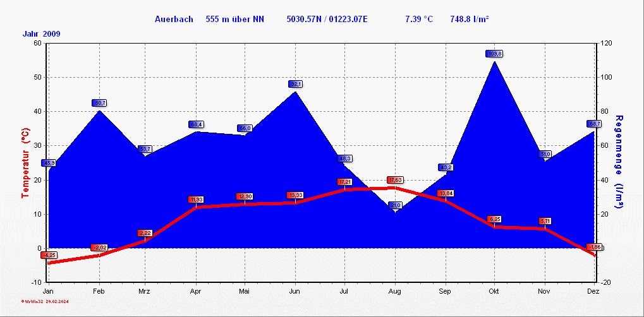Click the Temperatur (°C) axis title
The height and width of the screenshot is (317, 644).
point(25,163)
